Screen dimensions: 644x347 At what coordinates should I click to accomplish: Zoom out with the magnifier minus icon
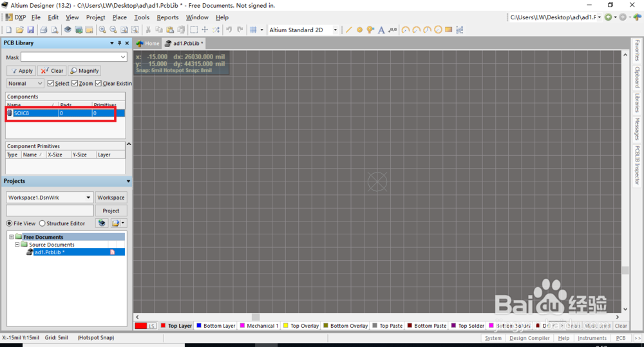click(x=113, y=30)
